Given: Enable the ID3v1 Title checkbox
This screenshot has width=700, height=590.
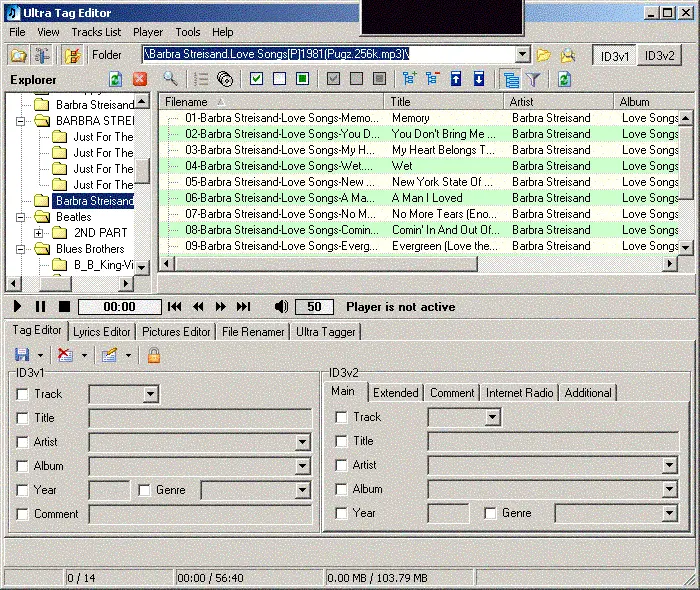Looking at the screenshot, I should pyautogui.click(x=22, y=418).
